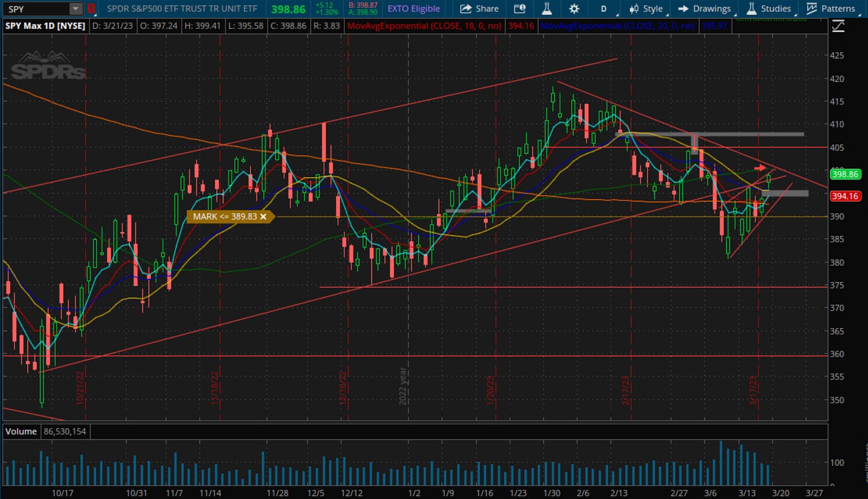The width and height of the screenshot is (868, 499).
Task: Click the 10/21/22 expiration date marker
Action: [79, 388]
